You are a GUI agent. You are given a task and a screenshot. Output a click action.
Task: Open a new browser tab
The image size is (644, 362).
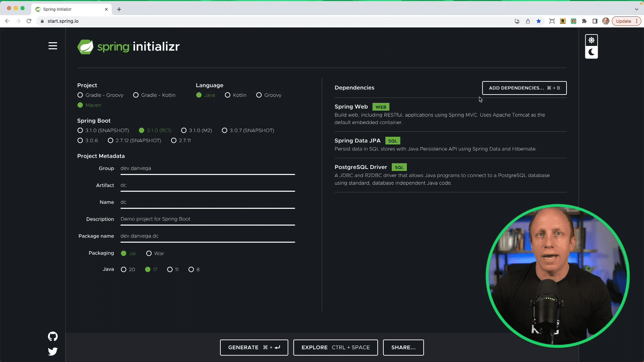tap(119, 9)
